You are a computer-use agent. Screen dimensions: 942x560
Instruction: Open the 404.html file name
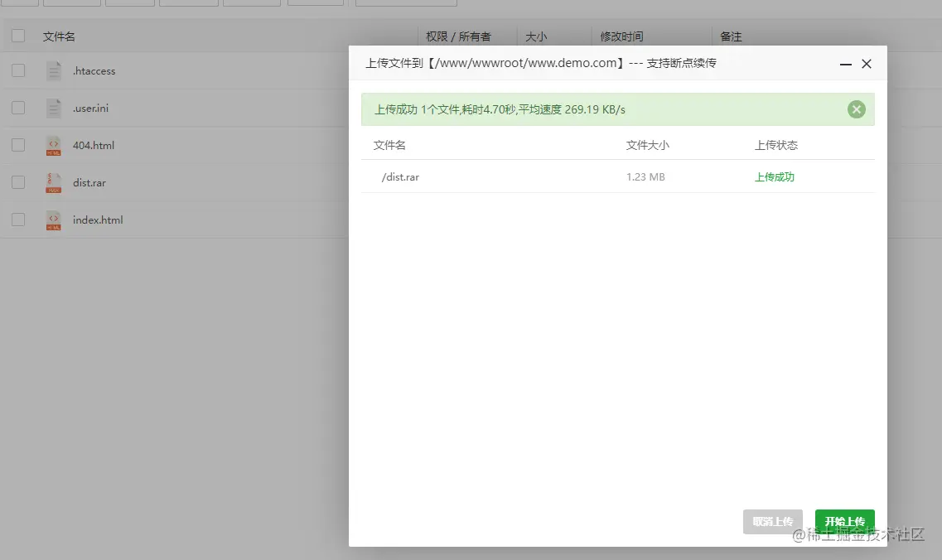[93, 146]
